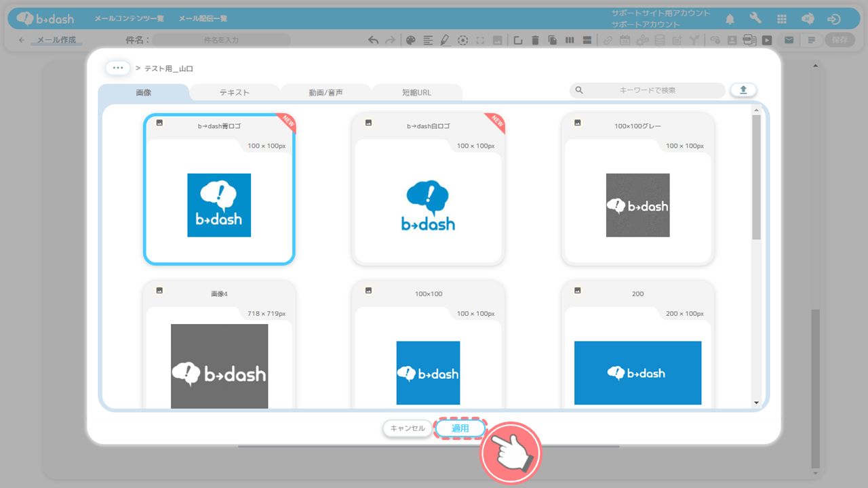Focus the キーワードで検索 search field
Image resolution: width=868 pixels, height=488 pixels.
click(x=648, y=90)
